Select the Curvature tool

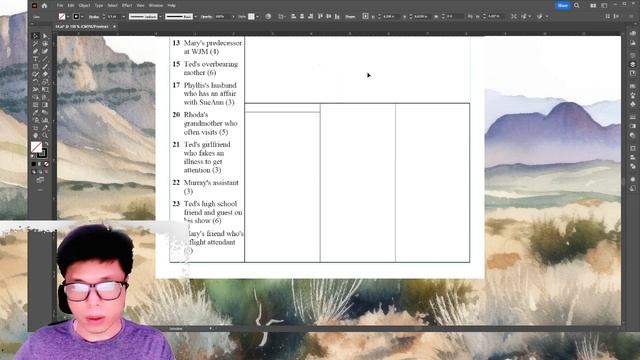pos(45,51)
